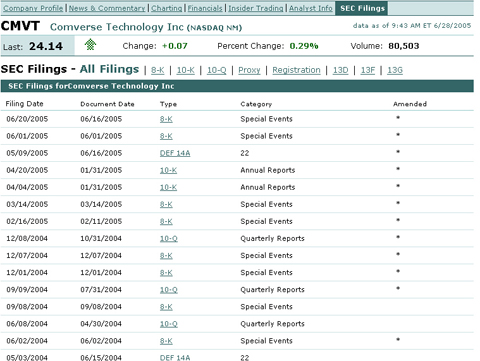Open the 10-Q filed 12/08/2004
Image resolution: width=480 pixels, height=361 pixels.
169,238
